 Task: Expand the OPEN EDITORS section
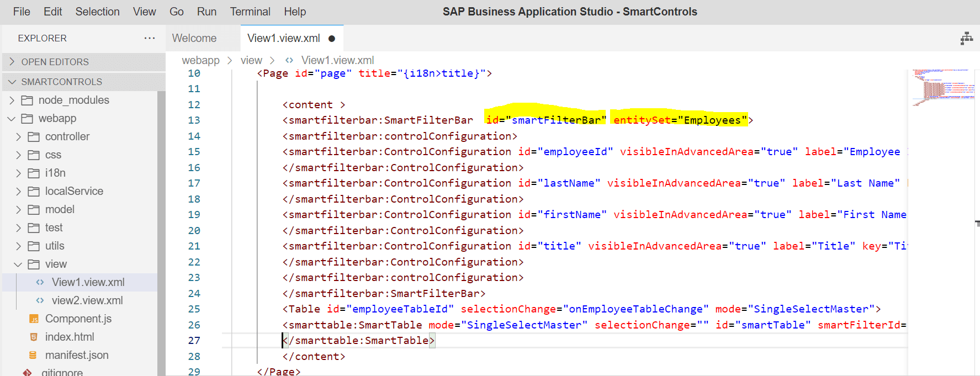coord(12,62)
